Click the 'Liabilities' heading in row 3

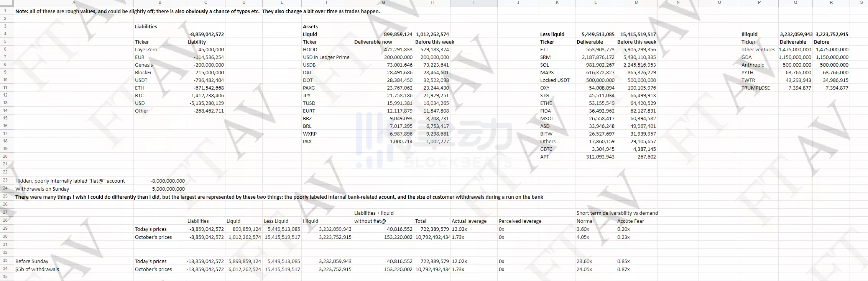[x=146, y=26]
